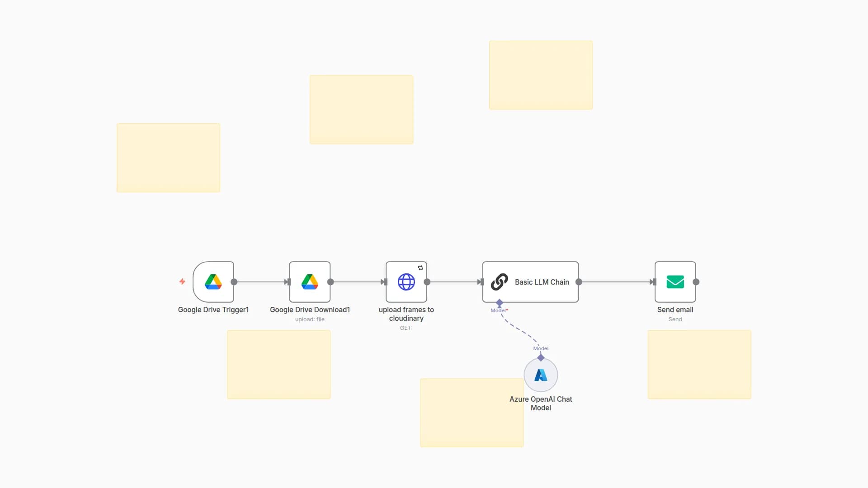Click the red lightning trigger bolt icon

click(x=182, y=282)
